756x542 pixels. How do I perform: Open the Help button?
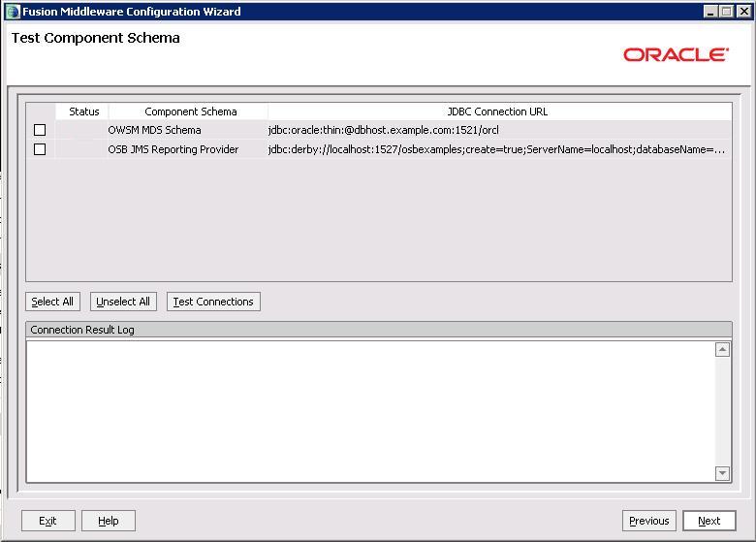tap(109, 521)
